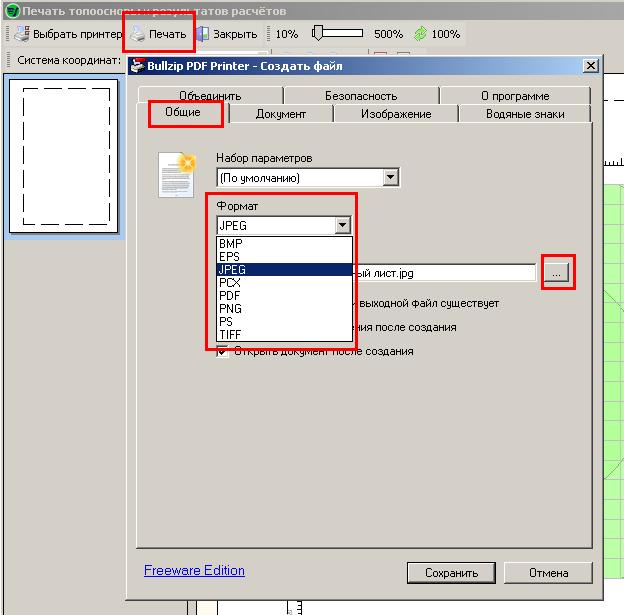Close the Bullzip dialog with X button
This screenshot has width=624, height=615.
coord(590,66)
